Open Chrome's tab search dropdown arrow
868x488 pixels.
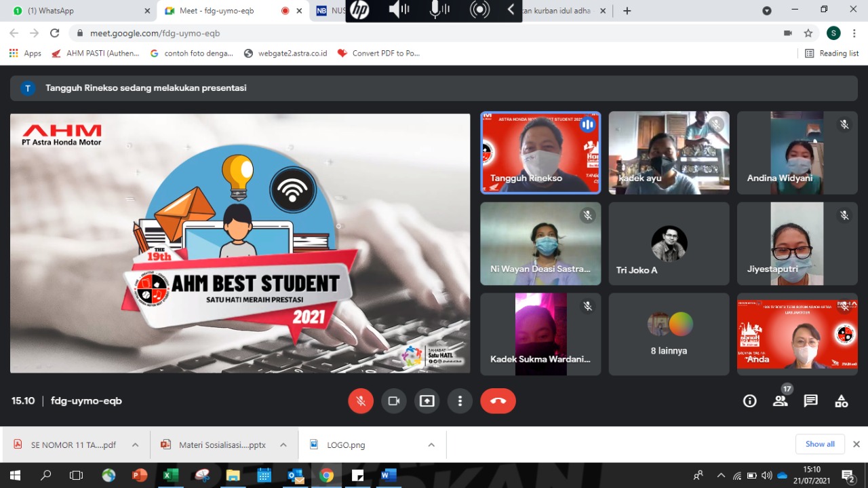(x=767, y=11)
